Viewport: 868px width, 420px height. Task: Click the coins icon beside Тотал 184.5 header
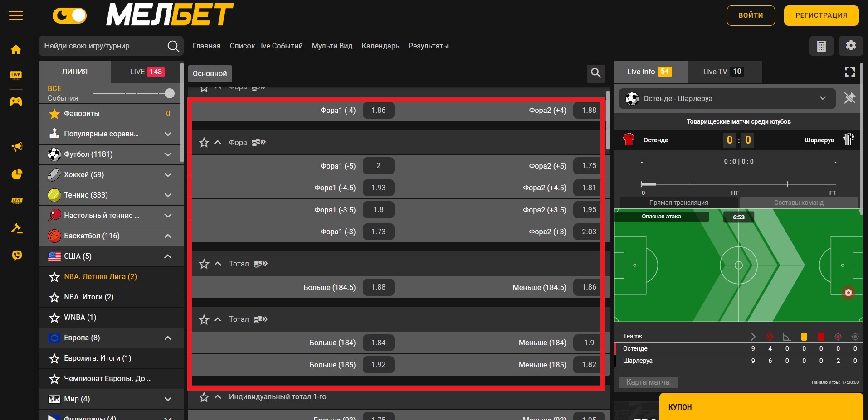260,264
